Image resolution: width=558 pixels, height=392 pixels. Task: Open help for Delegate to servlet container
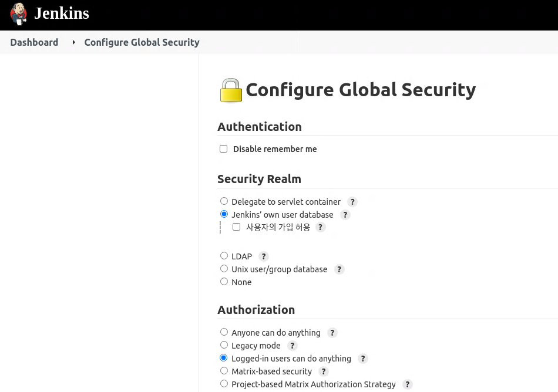[x=352, y=202]
